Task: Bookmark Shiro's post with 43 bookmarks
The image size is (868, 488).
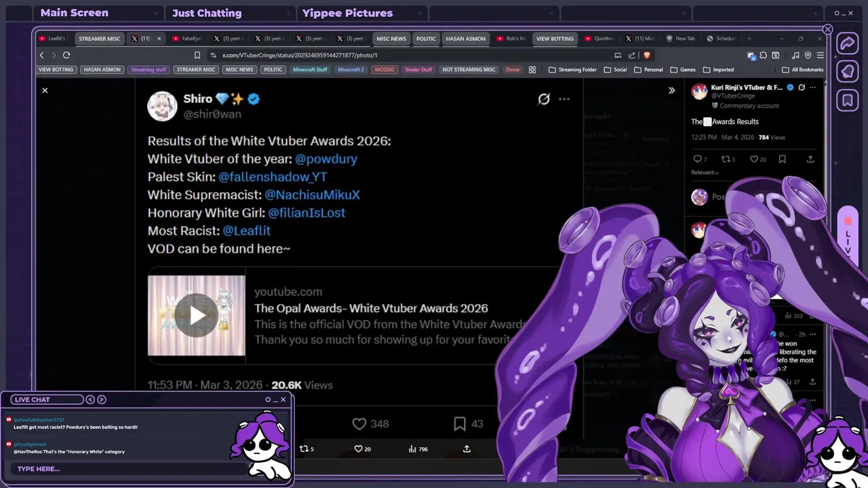Action: (x=460, y=424)
